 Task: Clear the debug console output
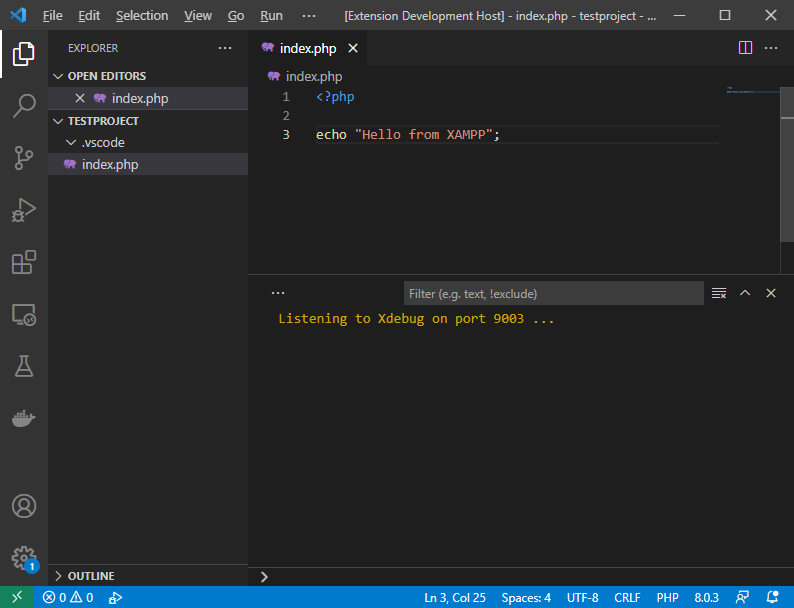coord(719,293)
